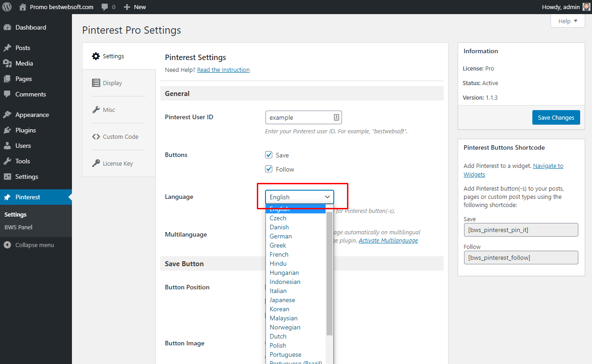Click the Activate Multilanguage link
Image resolution: width=592 pixels, height=364 pixels.
click(388, 240)
